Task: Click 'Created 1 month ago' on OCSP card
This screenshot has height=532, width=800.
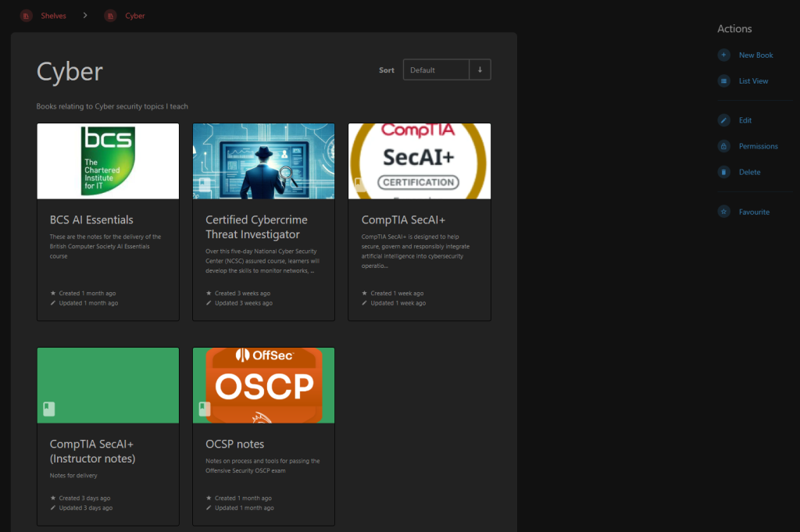Action: click(243, 498)
